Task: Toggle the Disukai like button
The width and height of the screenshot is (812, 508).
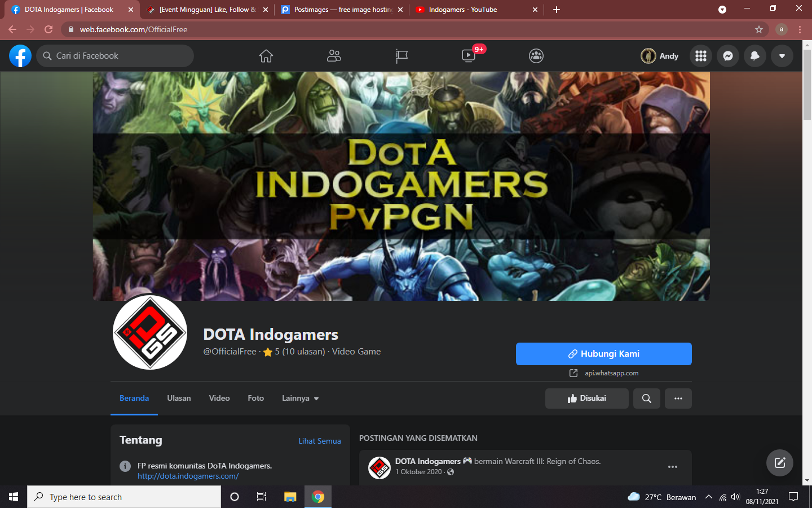Action: [x=587, y=398]
